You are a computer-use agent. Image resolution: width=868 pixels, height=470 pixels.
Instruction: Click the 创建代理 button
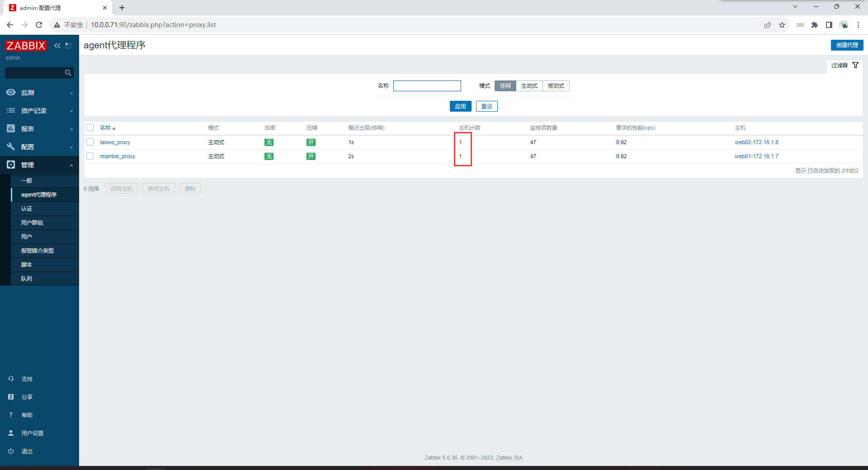[x=847, y=45]
